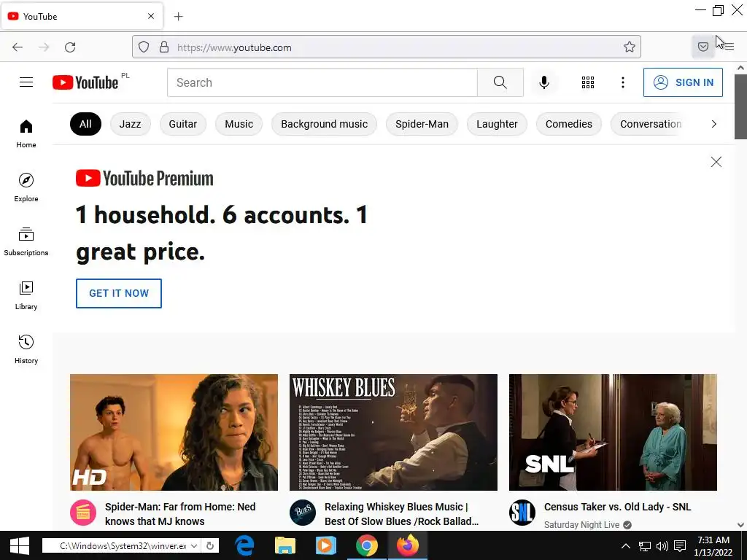The height and width of the screenshot is (560, 747).
Task: Switch to Chrome on taskbar
Action: [366, 545]
